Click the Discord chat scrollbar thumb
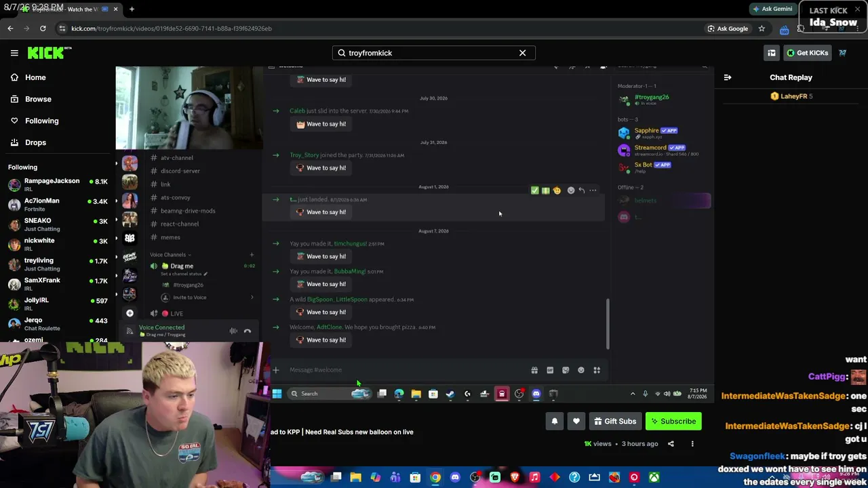Screen dimensions: 868x488 pos(608,324)
